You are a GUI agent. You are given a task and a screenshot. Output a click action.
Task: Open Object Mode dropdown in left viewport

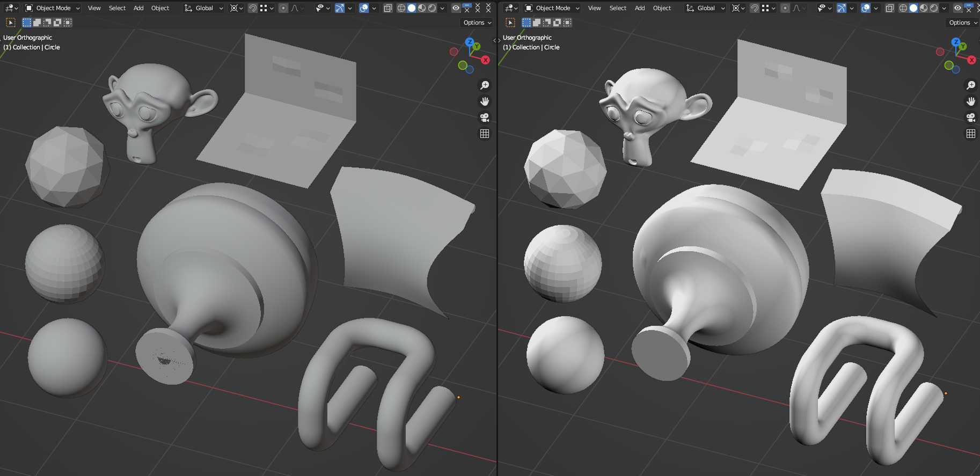[53, 8]
